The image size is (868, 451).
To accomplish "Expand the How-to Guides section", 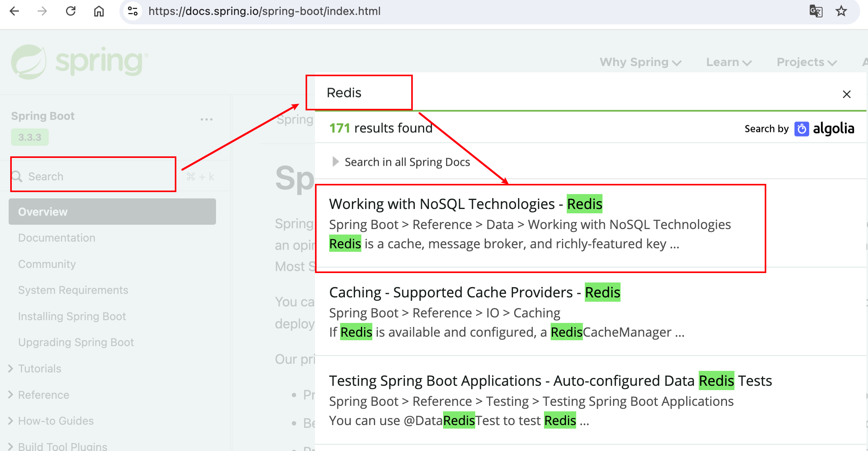I will (x=11, y=421).
